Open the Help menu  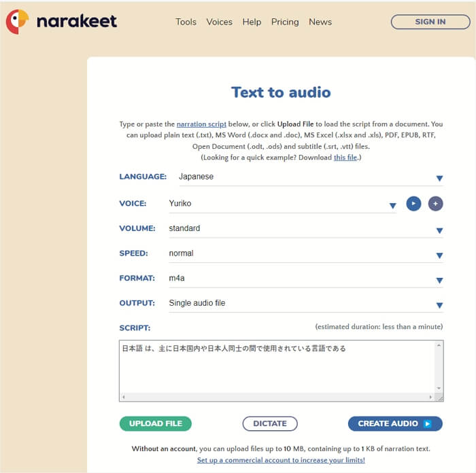point(252,22)
